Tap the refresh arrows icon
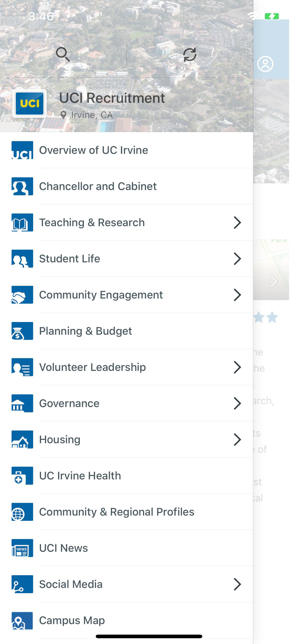This screenshot has width=298, height=644. pos(190,54)
